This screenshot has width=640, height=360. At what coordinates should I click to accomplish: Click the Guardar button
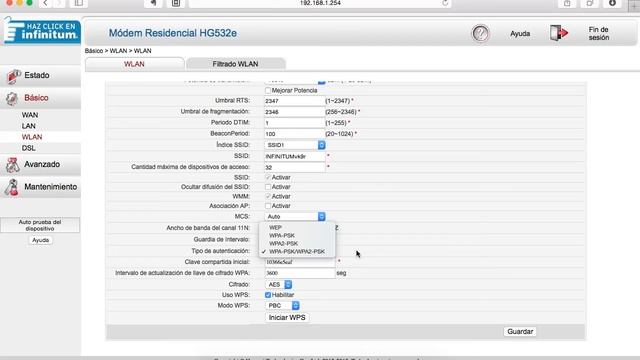tap(520, 331)
